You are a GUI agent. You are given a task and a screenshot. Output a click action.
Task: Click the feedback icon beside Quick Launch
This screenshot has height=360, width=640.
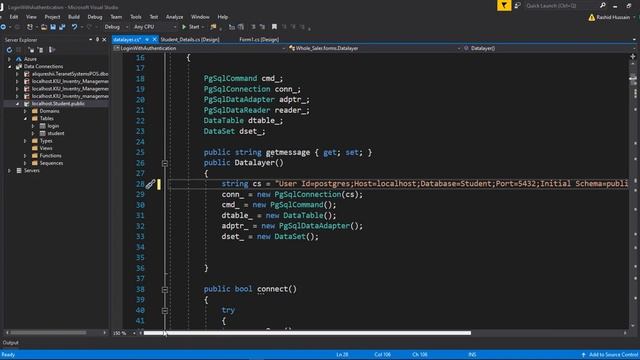(518, 6)
